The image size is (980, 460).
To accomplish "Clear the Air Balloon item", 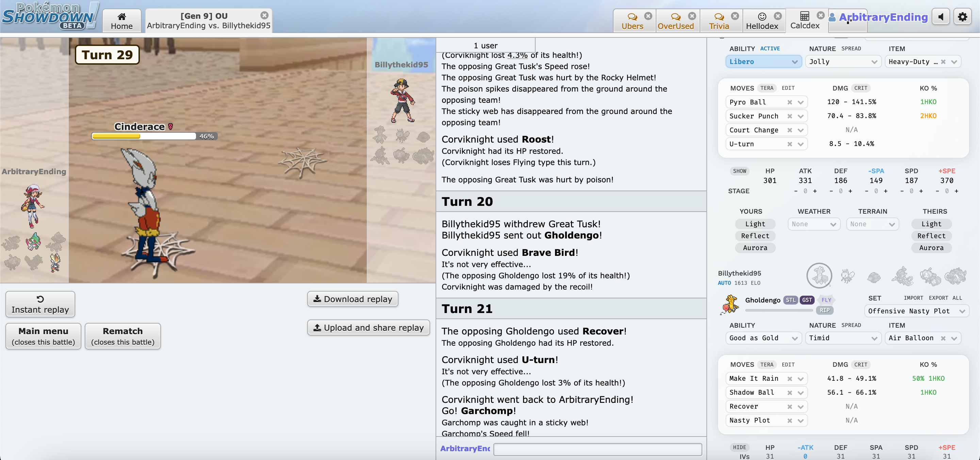I will [x=943, y=338].
